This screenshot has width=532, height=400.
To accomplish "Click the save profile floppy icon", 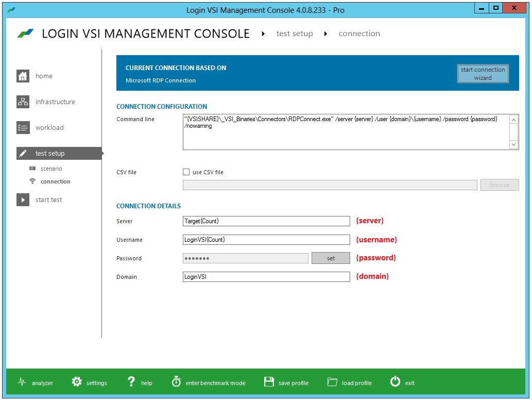I will click(x=269, y=381).
